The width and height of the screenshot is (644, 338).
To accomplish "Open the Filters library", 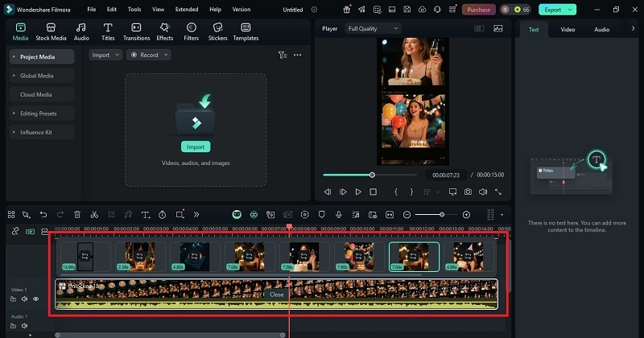I will [x=191, y=31].
